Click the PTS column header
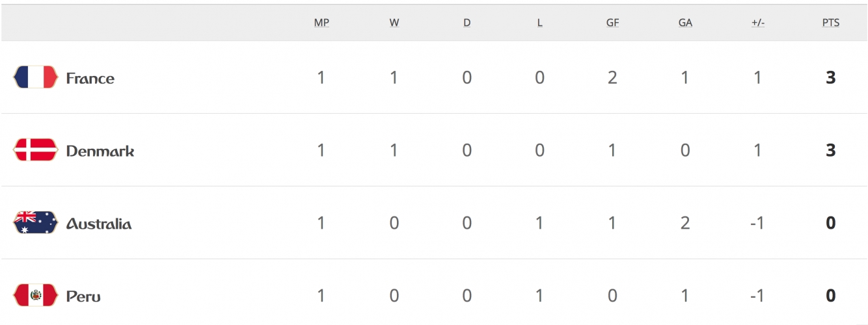The height and width of the screenshot is (325, 868). (x=831, y=23)
